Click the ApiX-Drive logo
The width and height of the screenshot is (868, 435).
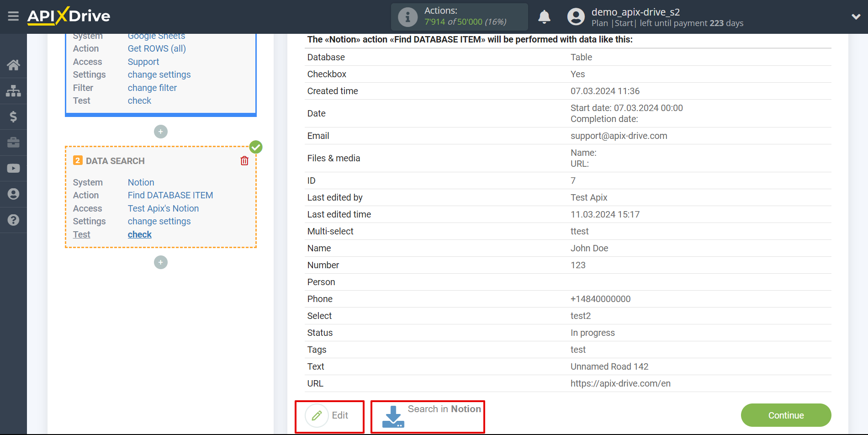coord(69,16)
